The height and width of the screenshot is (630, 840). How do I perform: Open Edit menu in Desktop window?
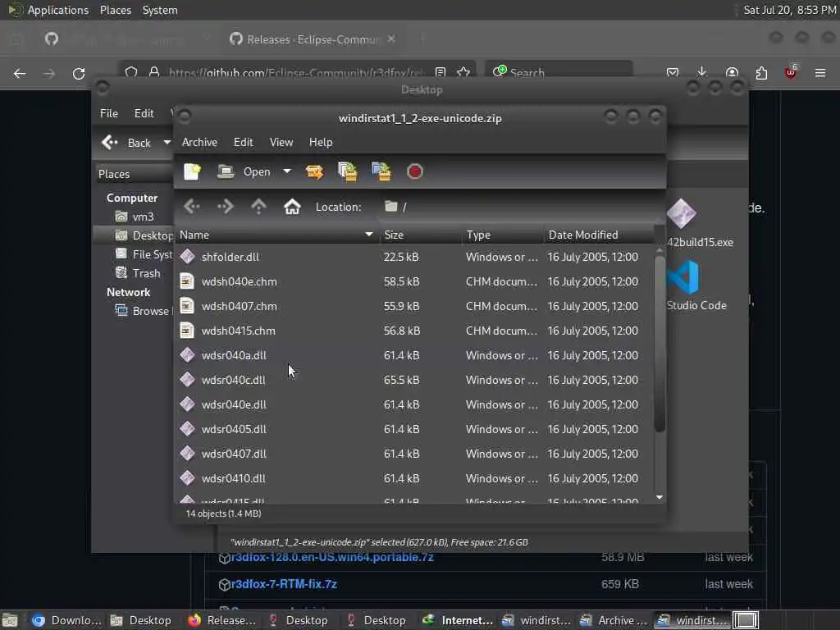pyautogui.click(x=144, y=113)
